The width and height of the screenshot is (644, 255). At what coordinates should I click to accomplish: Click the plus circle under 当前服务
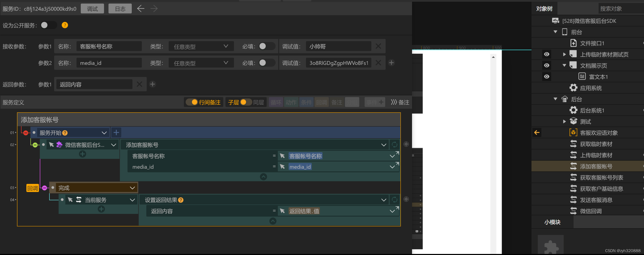[101, 209]
